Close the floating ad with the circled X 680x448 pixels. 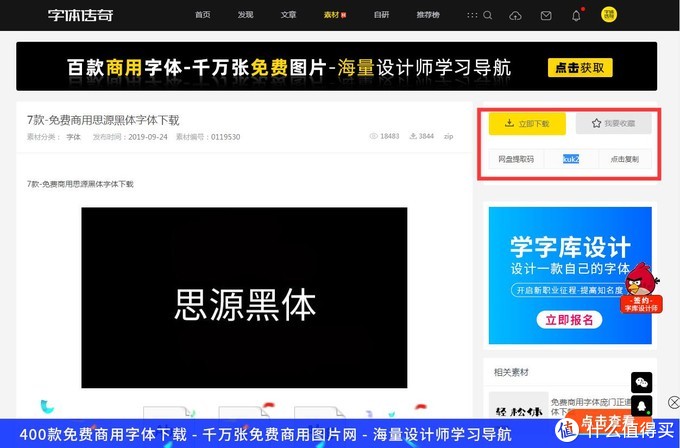point(673,402)
